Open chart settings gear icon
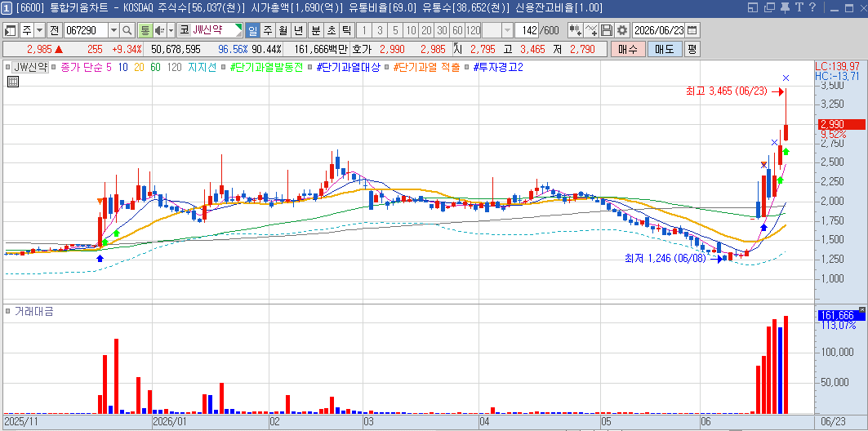The width and height of the screenshot is (868, 431). (x=622, y=30)
